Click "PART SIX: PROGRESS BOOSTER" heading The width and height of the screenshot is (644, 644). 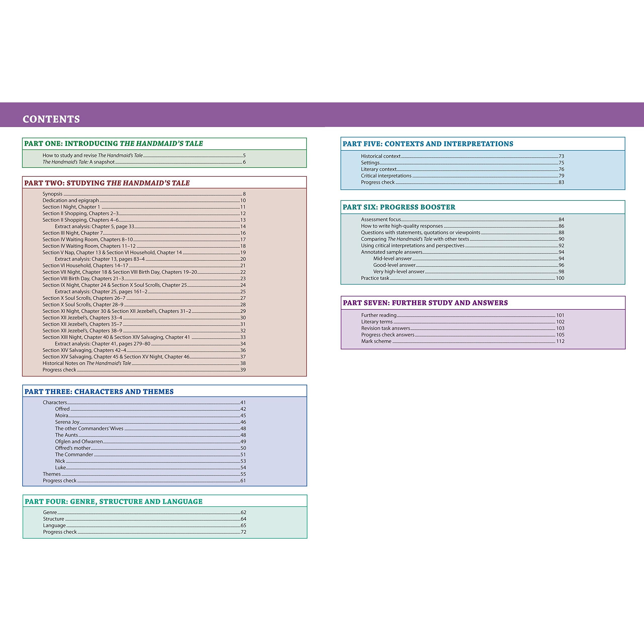[399, 207]
